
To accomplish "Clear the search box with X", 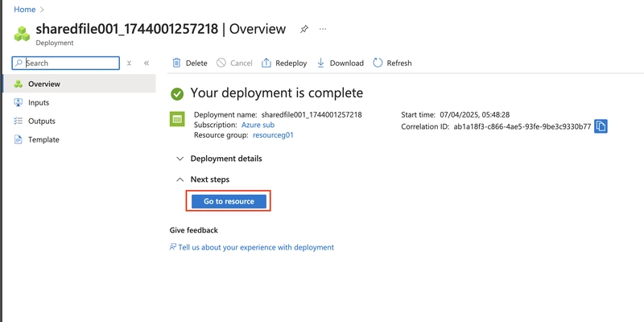I will [x=129, y=64].
